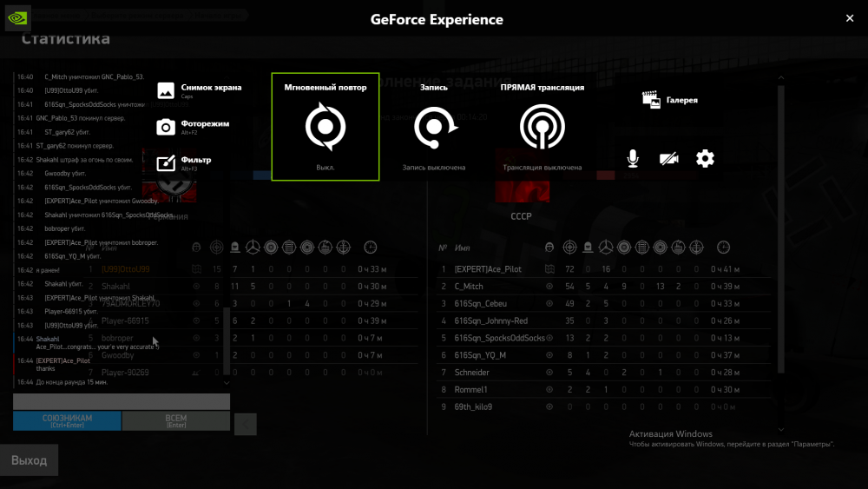Toggle the disabled camera icon
868x489 pixels.
[x=668, y=159]
